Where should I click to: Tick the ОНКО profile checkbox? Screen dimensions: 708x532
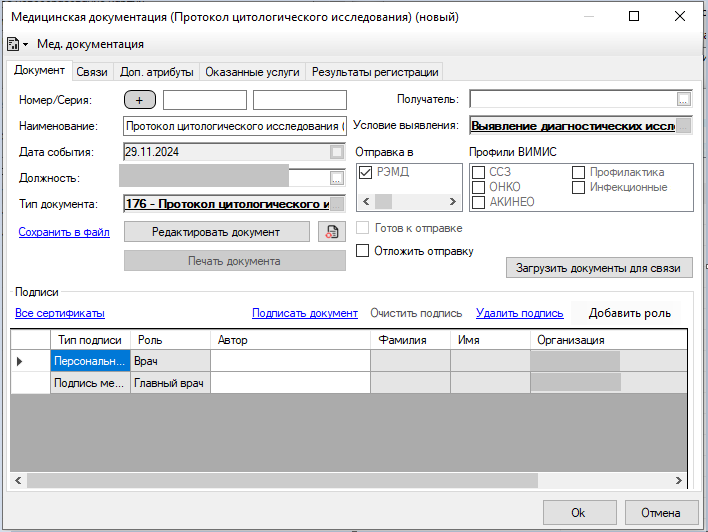(x=479, y=187)
